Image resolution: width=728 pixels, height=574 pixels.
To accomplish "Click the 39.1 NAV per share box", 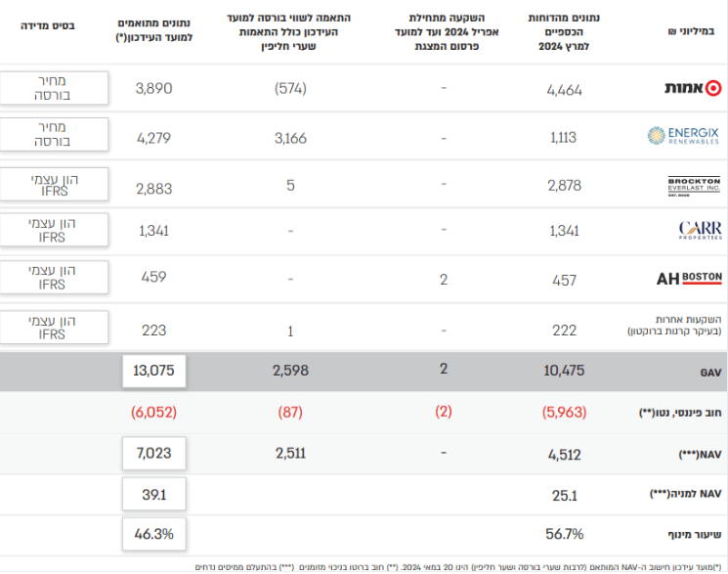I will [154, 494].
